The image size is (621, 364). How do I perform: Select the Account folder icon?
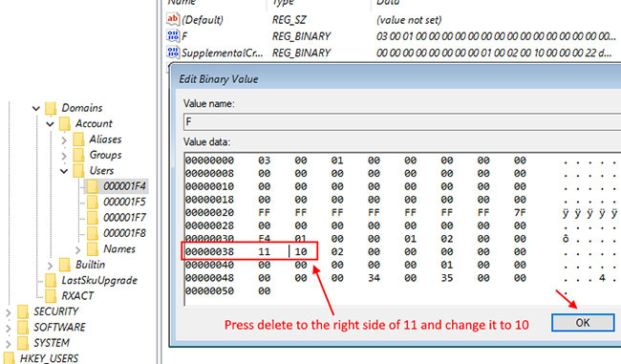point(65,123)
